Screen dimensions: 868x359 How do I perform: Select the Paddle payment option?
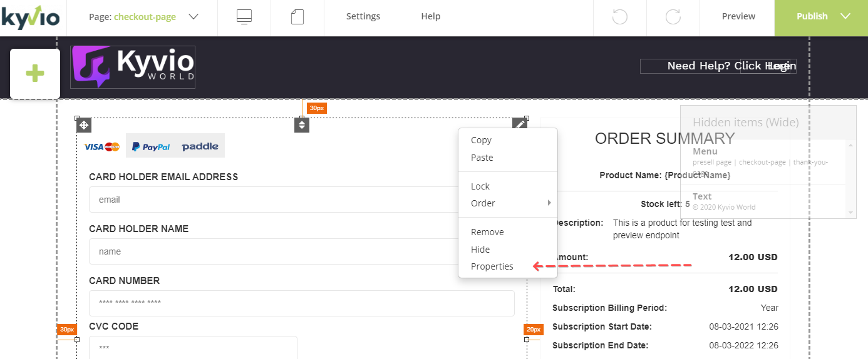(200, 146)
